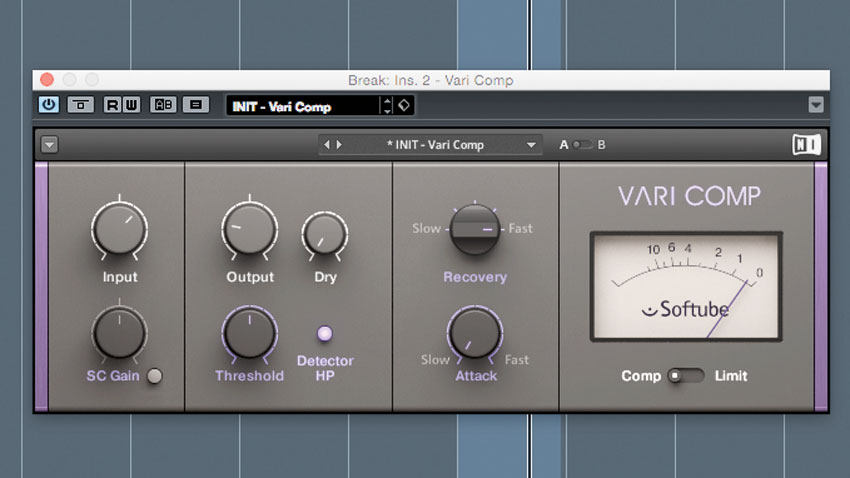
Task: Click the diamond preset management icon
Action: [x=404, y=105]
